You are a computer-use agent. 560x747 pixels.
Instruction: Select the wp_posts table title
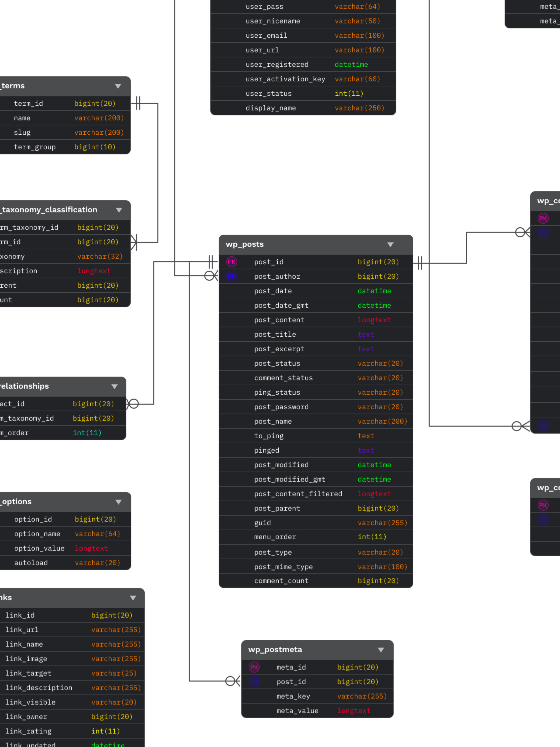[245, 244]
